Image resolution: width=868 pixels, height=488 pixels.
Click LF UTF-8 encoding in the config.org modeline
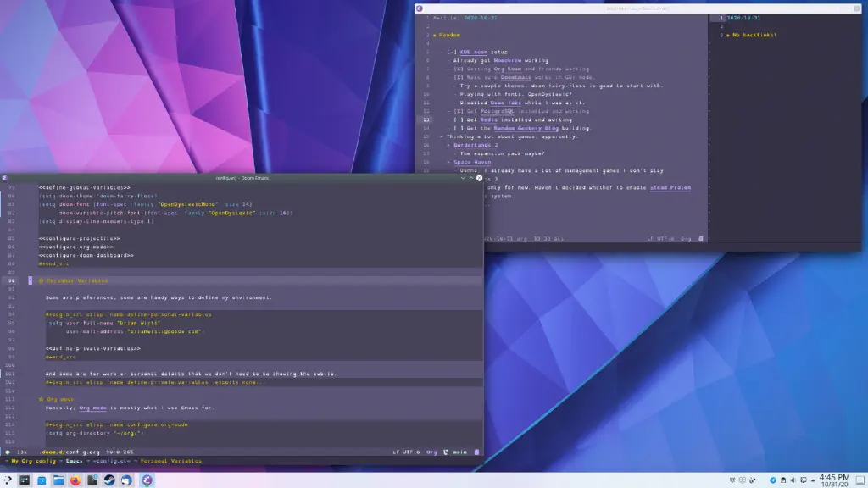[406, 452]
